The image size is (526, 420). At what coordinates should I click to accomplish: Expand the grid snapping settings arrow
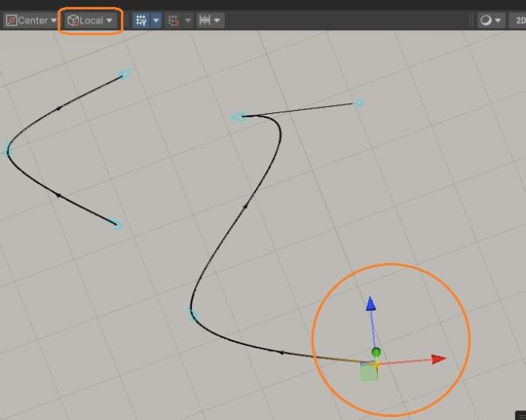[188, 21]
